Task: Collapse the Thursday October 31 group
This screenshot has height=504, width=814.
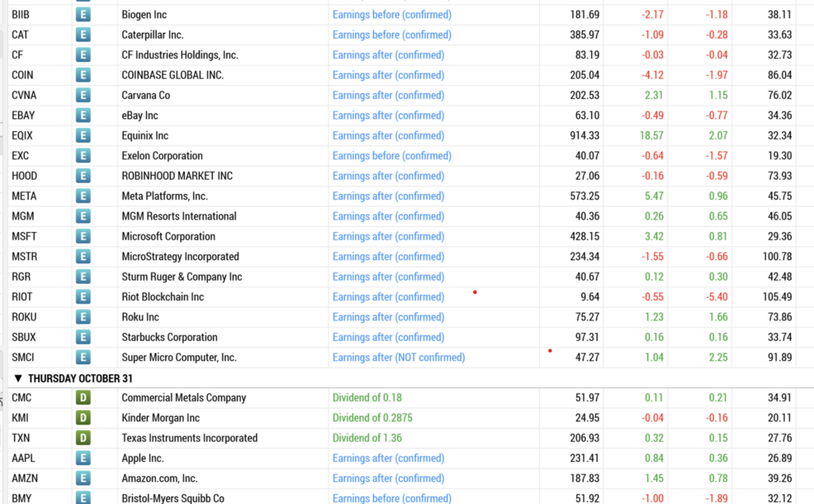Action: (x=18, y=378)
